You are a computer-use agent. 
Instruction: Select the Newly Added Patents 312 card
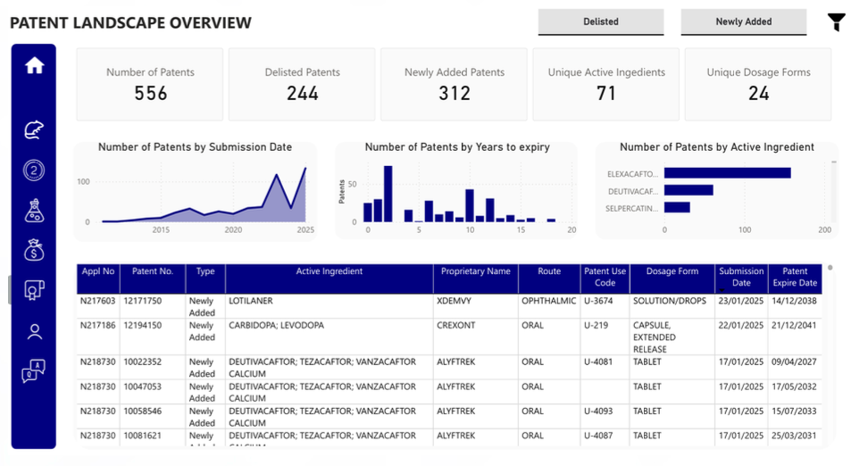point(454,84)
